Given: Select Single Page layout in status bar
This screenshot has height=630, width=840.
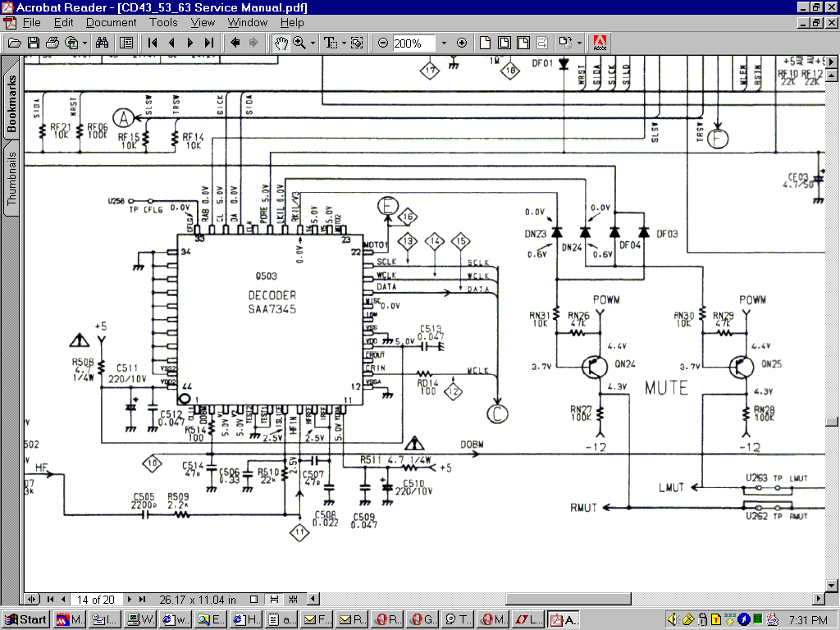Looking at the screenshot, I should [x=254, y=600].
